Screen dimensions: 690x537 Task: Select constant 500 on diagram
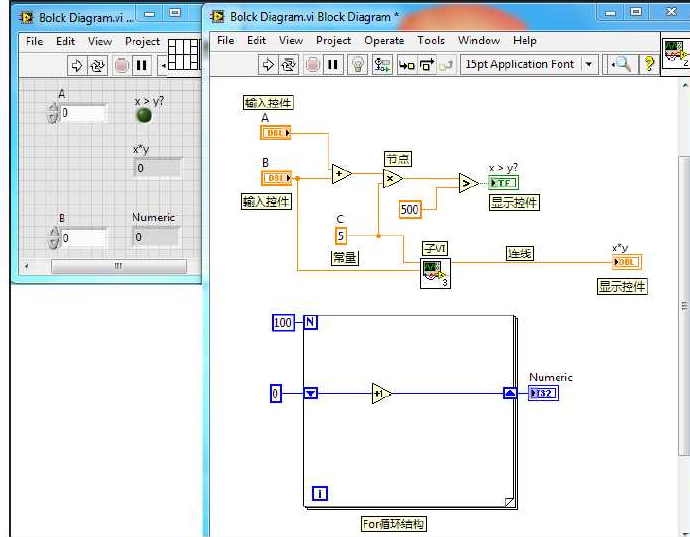tap(410, 209)
